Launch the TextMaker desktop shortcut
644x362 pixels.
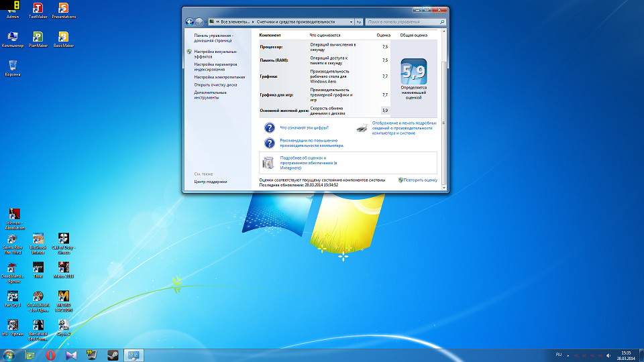click(x=38, y=10)
